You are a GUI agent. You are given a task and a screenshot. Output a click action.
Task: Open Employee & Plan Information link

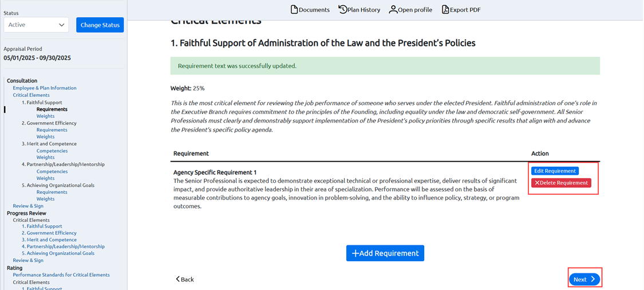[x=44, y=88]
